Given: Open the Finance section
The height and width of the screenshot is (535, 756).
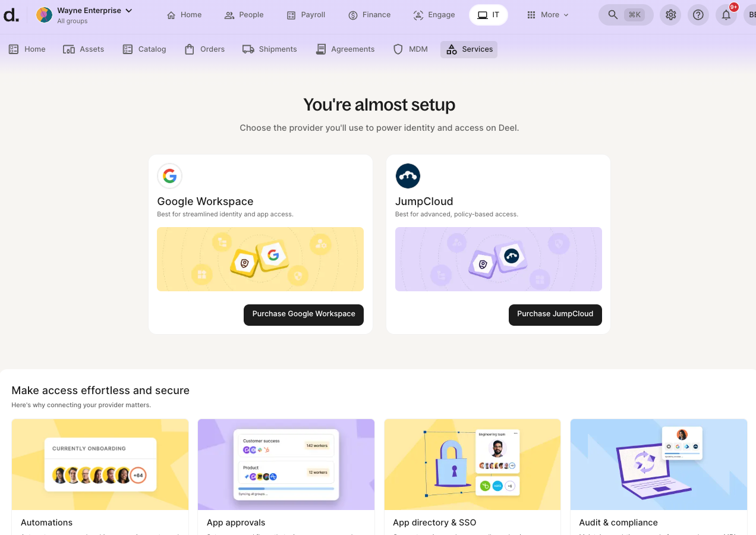Looking at the screenshot, I should click(x=370, y=15).
